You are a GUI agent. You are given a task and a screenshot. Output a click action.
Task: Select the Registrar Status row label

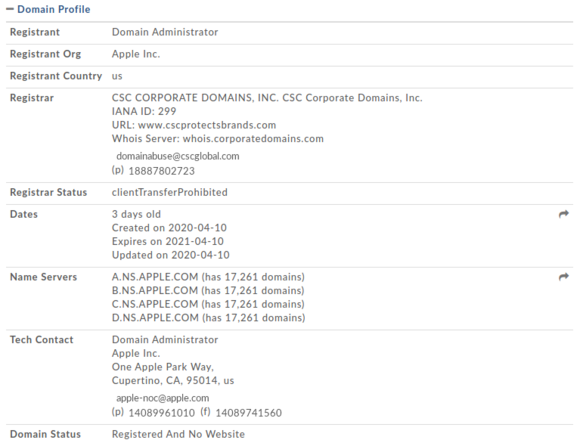(48, 192)
